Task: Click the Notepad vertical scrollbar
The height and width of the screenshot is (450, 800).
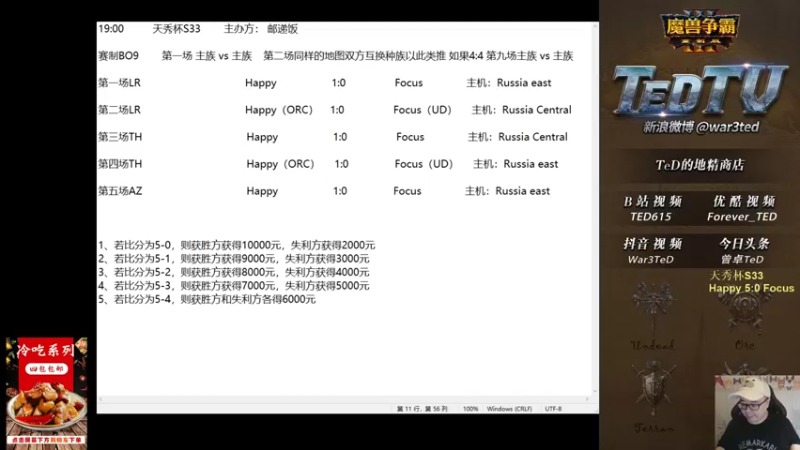Action: [x=594, y=208]
